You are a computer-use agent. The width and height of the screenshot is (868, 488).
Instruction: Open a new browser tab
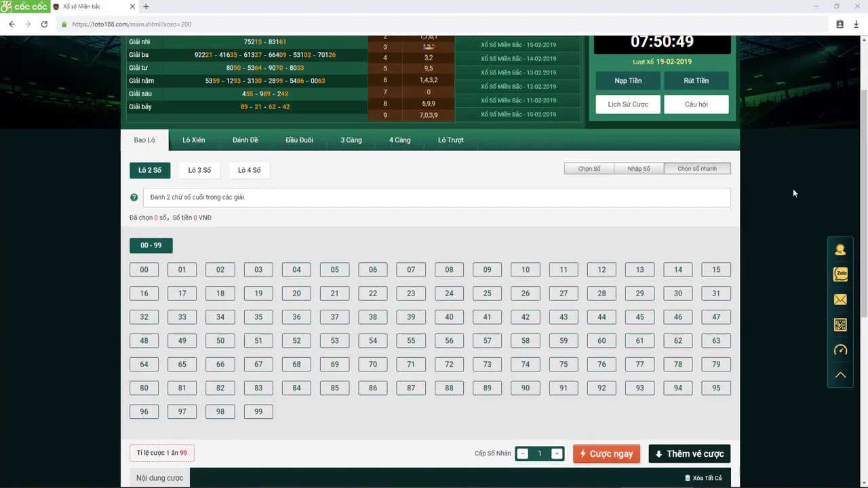146,7
